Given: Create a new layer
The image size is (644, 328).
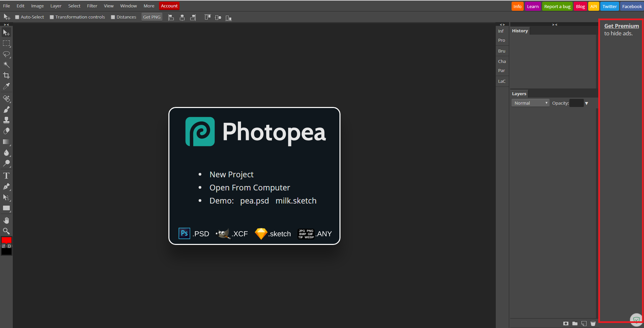Looking at the screenshot, I should pyautogui.click(x=583, y=323).
